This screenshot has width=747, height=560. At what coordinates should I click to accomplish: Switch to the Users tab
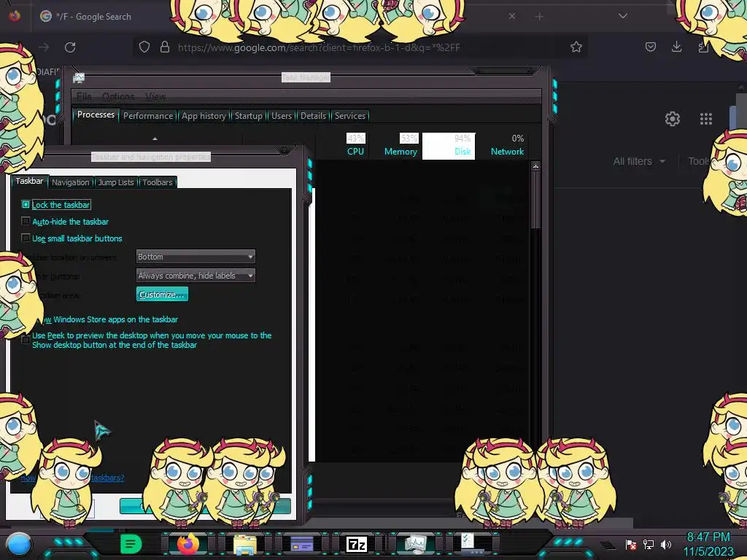(x=282, y=116)
